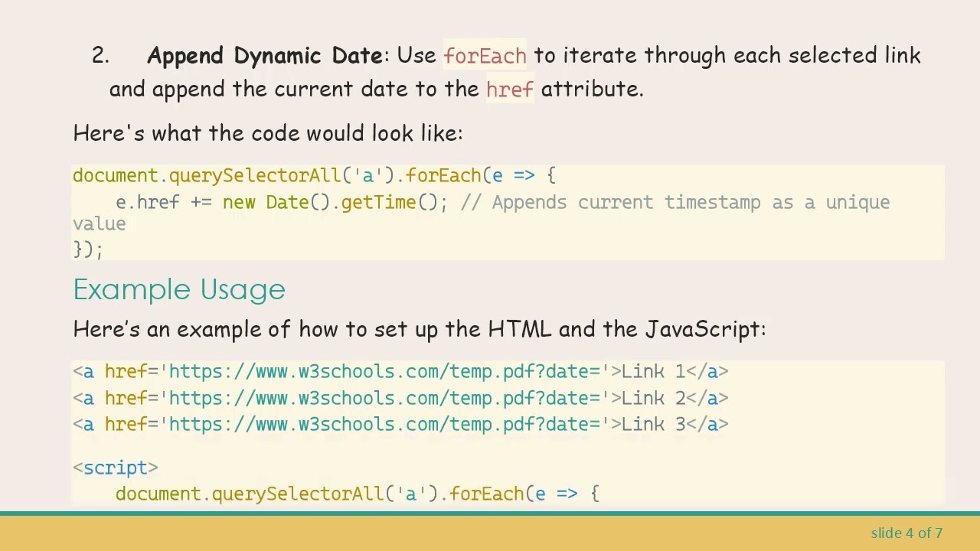
Task: Click the highlighted 'href' inline code
Action: point(509,90)
